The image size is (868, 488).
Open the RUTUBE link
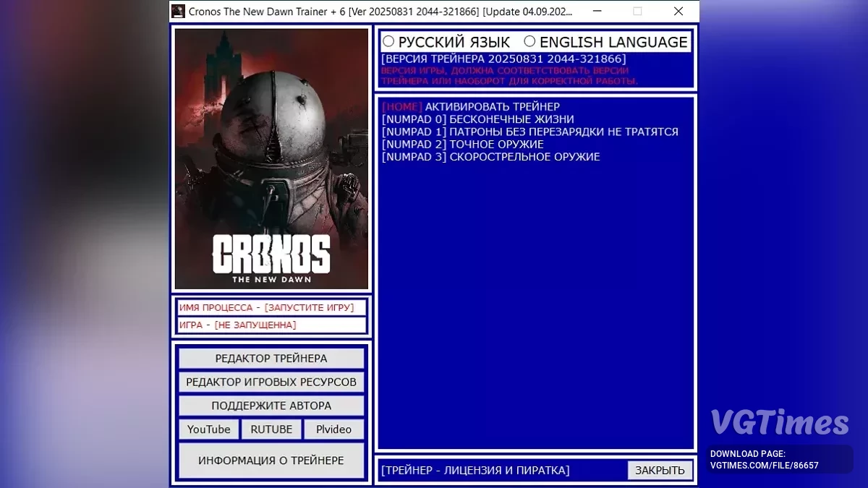tap(271, 429)
